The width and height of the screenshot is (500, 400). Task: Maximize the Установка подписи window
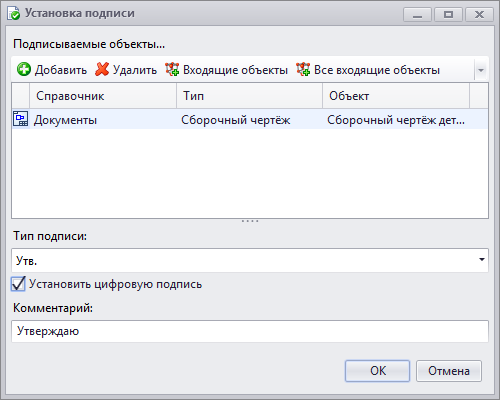coord(448,15)
